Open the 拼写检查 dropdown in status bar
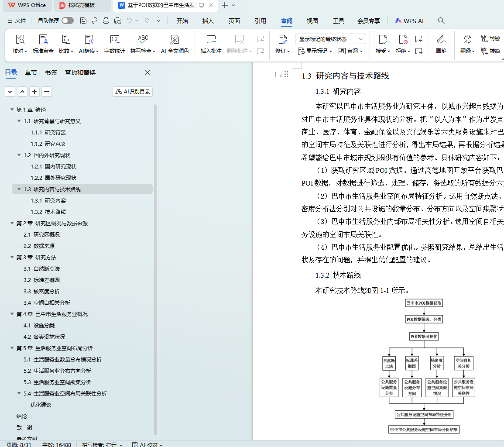 pyautogui.click(x=102, y=444)
